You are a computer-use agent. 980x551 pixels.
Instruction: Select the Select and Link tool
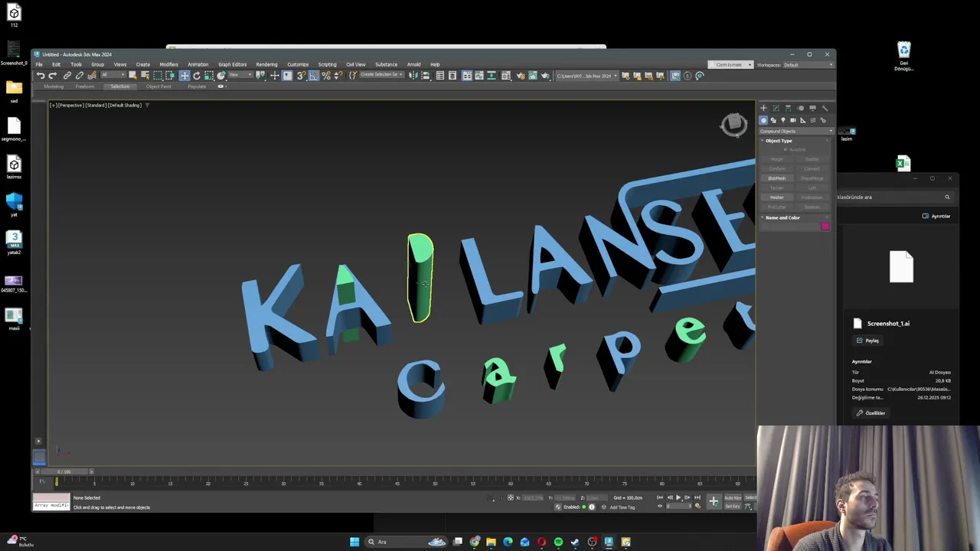click(x=67, y=75)
